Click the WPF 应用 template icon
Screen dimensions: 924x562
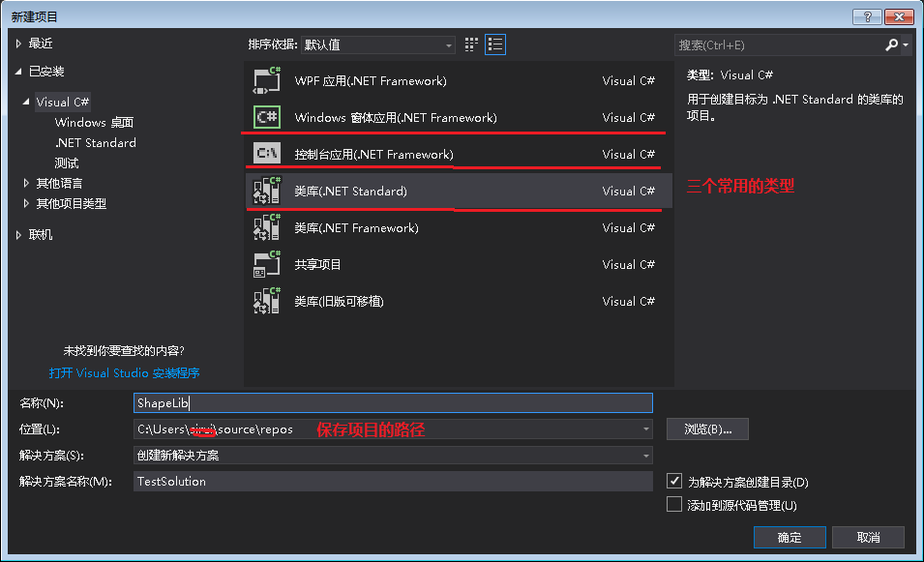pos(267,80)
